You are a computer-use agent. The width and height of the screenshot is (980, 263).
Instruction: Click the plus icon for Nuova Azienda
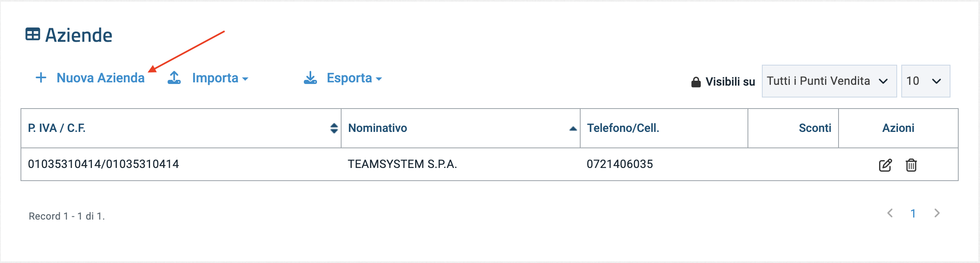tap(41, 78)
